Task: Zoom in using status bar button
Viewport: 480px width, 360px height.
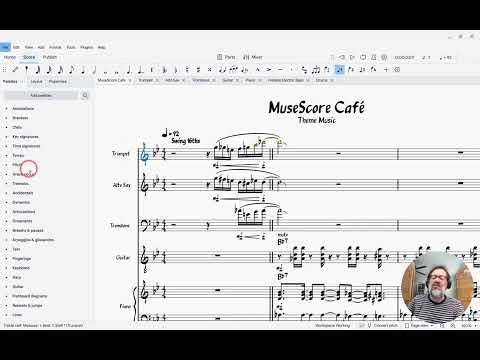Action: click(453, 325)
